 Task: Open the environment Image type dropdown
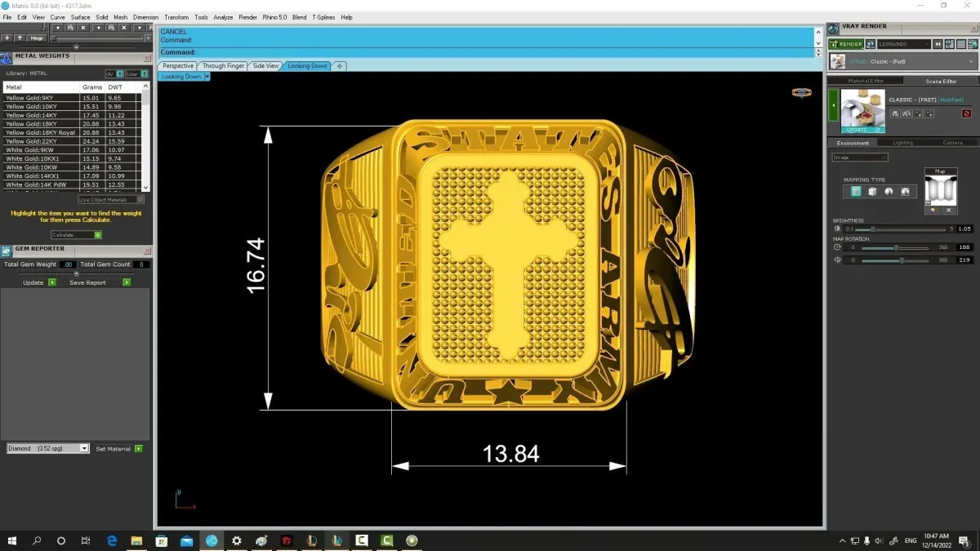coord(860,158)
